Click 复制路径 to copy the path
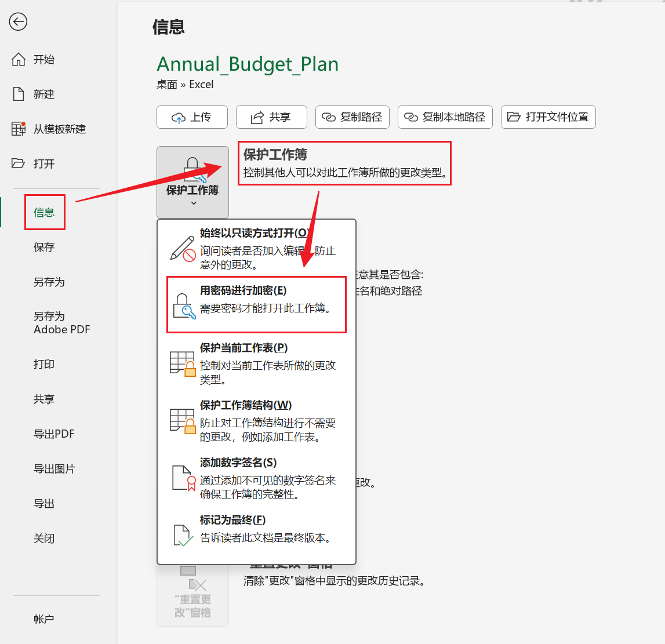This screenshot has width=665, height=644. point(352,117)
